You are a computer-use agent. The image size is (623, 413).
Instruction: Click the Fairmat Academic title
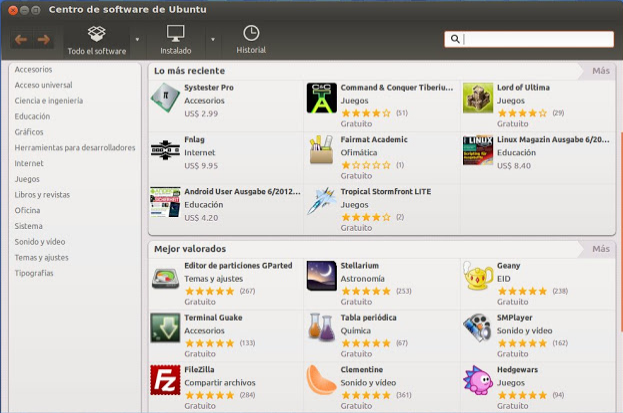(x=374, y=140)
